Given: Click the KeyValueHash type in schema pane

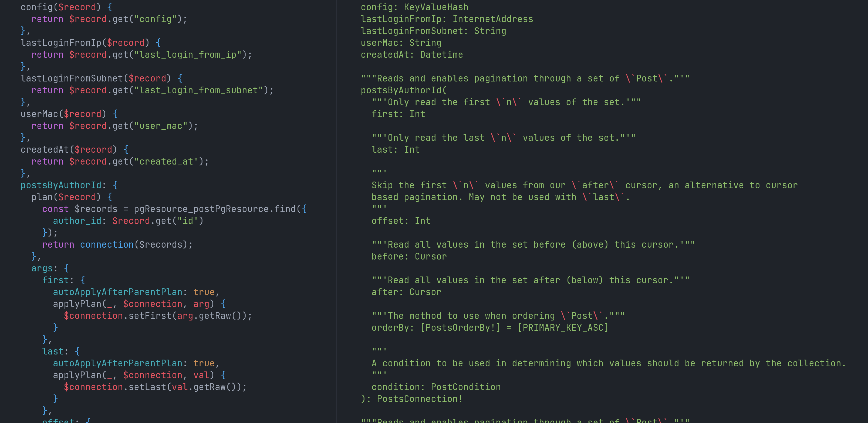Looking at the screenshot, I should tap(436, 7).
